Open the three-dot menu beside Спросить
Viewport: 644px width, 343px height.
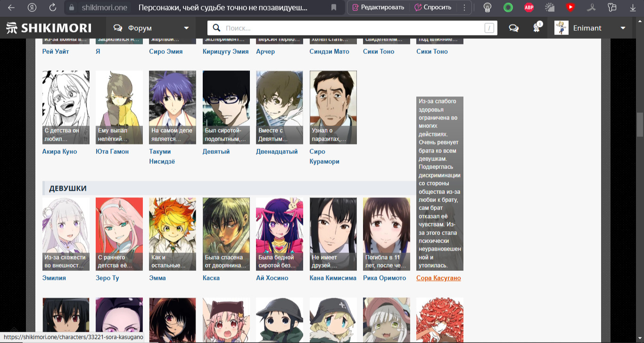tap(464, 8)
